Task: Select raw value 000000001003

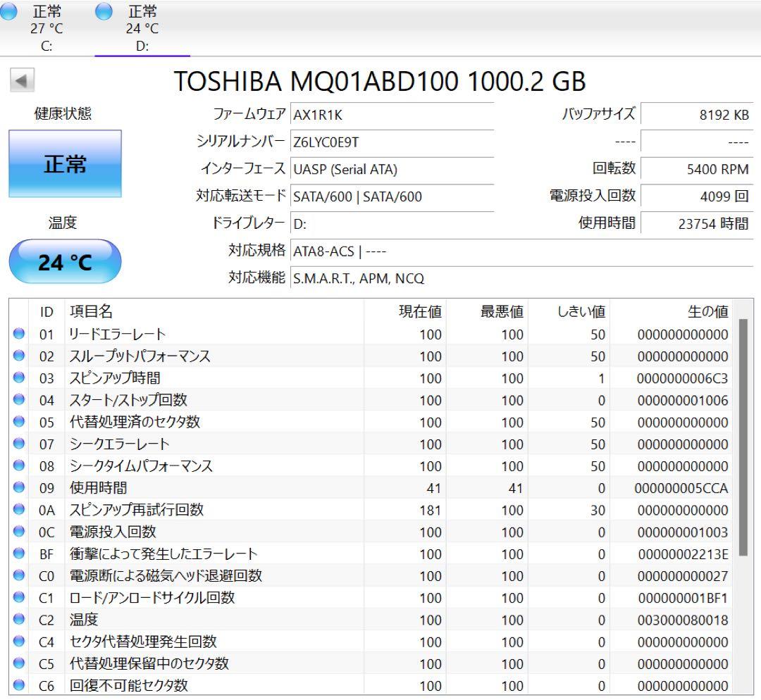Action: tap(682, 532)
